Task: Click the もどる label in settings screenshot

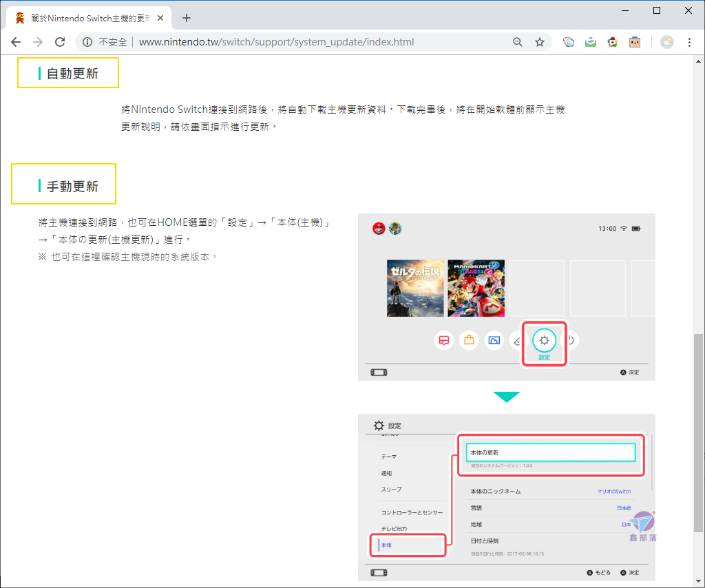Action: [602, 573]
